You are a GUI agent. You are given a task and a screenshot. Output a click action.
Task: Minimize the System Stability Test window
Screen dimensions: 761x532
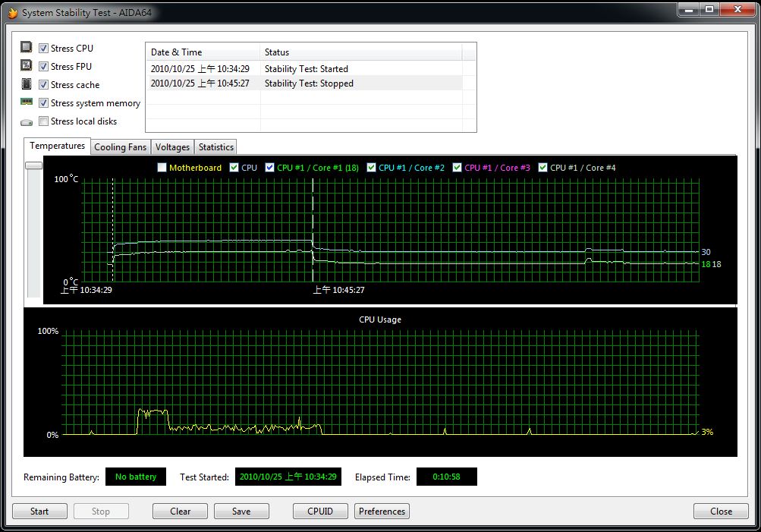pyautogui.click(x=688, y=9)
